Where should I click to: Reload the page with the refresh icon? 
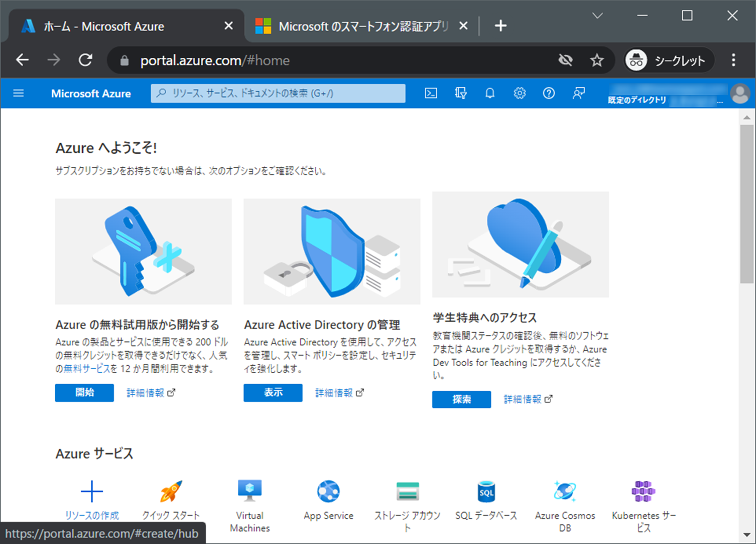click(x=85, y=60)
